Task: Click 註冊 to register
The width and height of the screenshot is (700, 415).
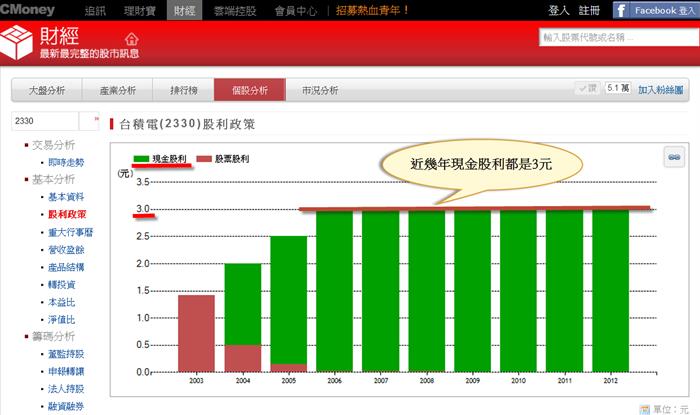Action: point(589,10)
